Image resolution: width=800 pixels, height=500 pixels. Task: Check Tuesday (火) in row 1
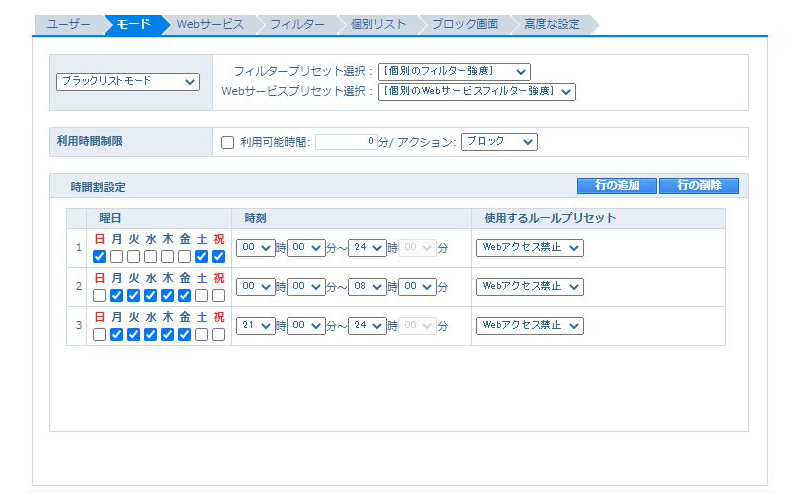click(x=134, y=256)
